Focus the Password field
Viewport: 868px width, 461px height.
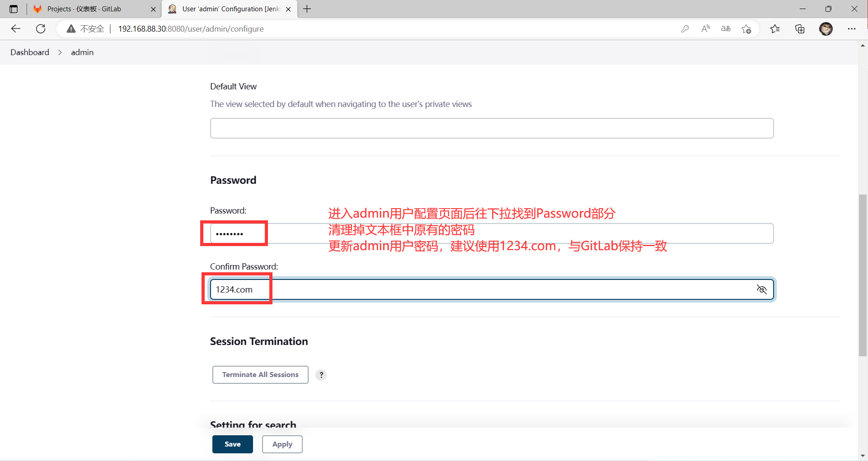pyautogui.click(x=492, y=233)
